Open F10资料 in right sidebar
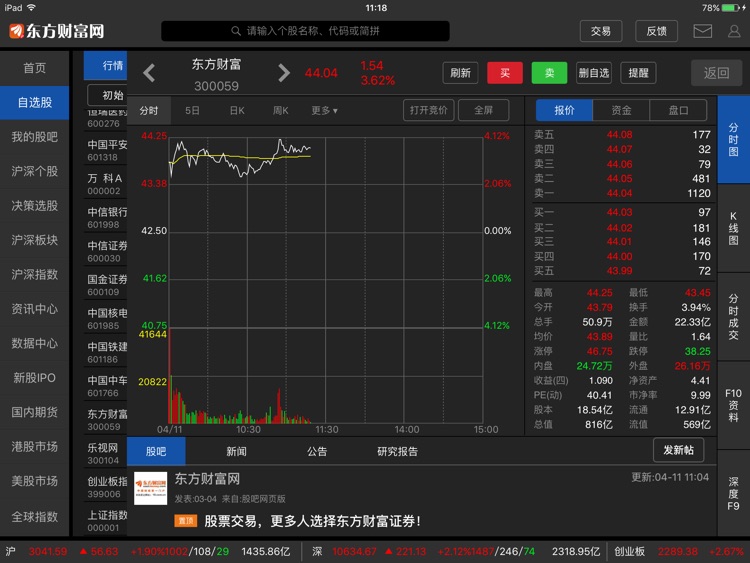Screen dimensions: 750x563 tap(733, 406)
